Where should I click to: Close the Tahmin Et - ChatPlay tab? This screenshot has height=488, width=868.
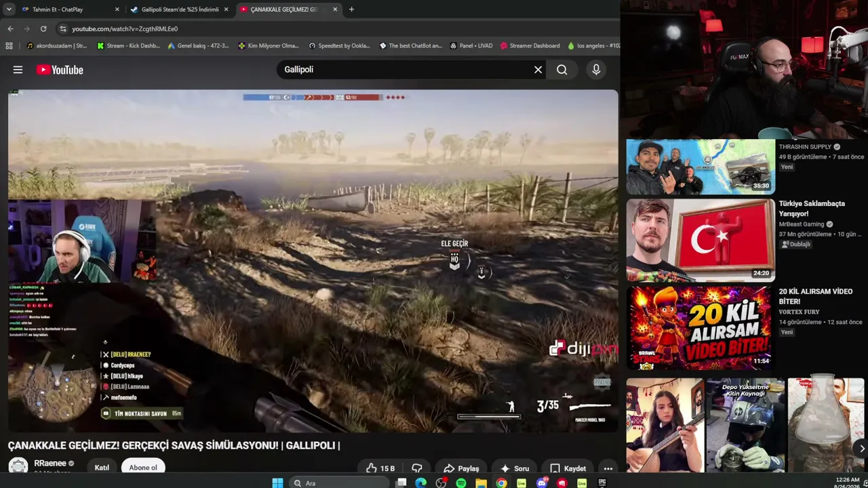tap(117, 9)
